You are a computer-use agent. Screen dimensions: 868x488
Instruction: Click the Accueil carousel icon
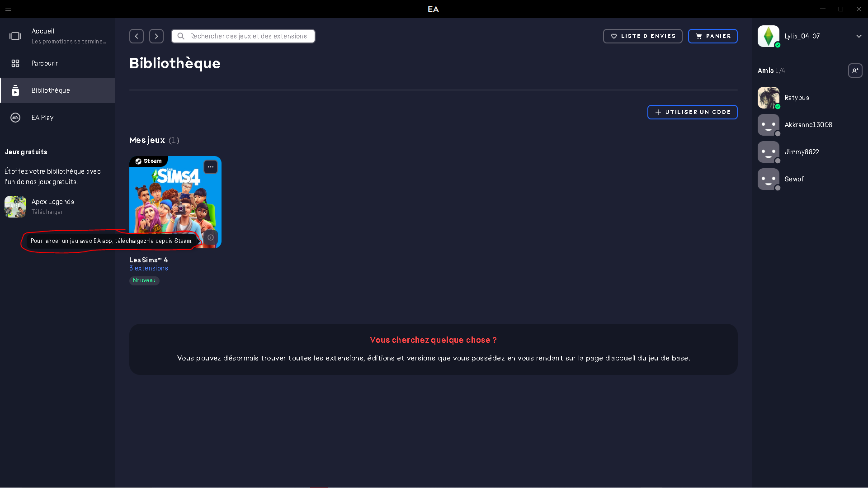click(15, 36)
